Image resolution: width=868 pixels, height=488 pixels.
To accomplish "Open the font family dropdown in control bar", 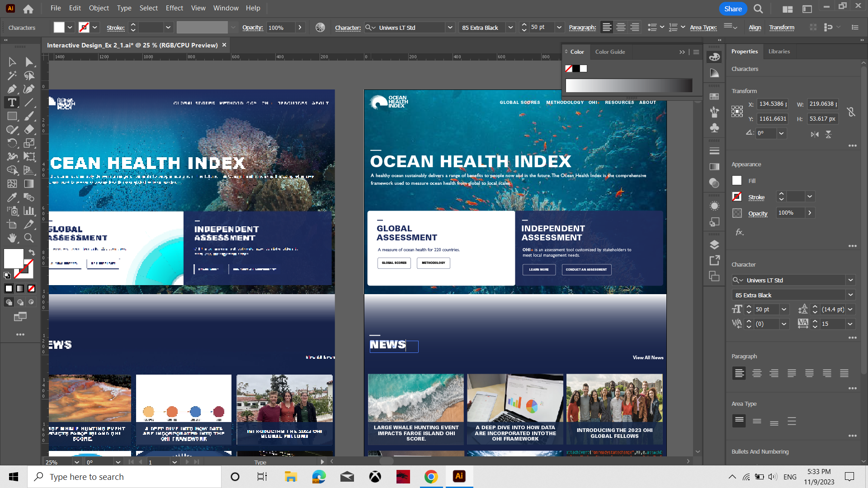I will [450, 28].
